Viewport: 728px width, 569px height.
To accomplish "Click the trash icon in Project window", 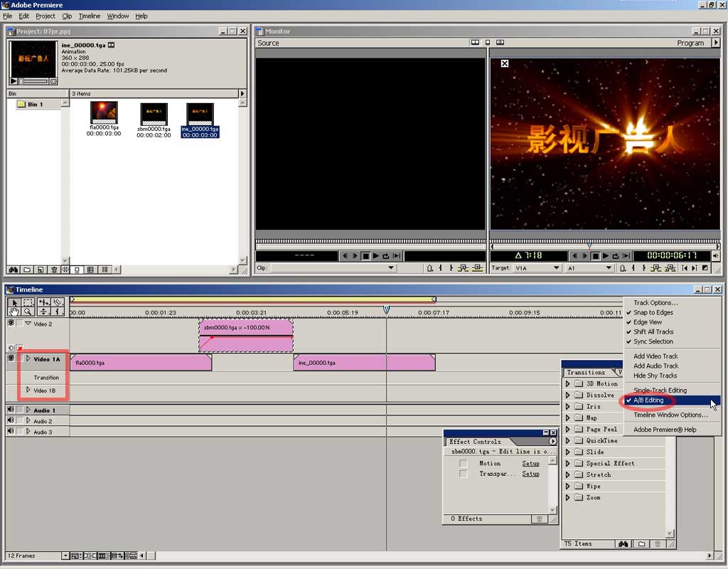I will click(x=53, y=270).
